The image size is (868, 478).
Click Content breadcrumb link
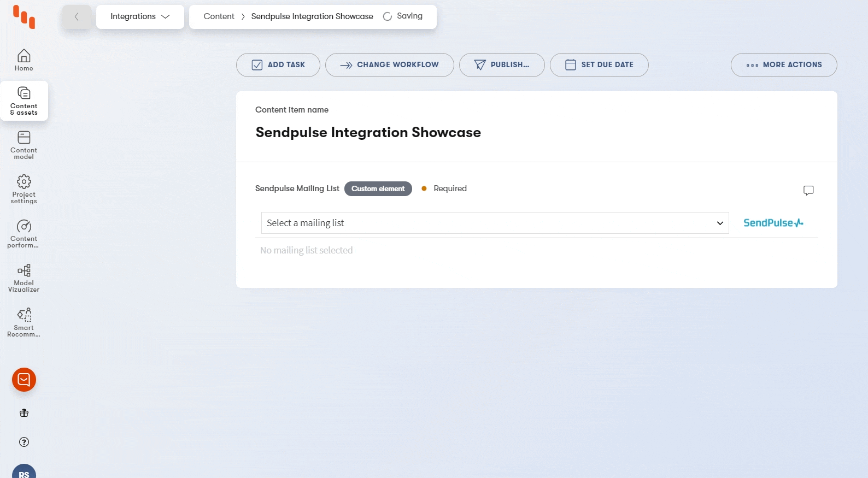coord(219,16)
